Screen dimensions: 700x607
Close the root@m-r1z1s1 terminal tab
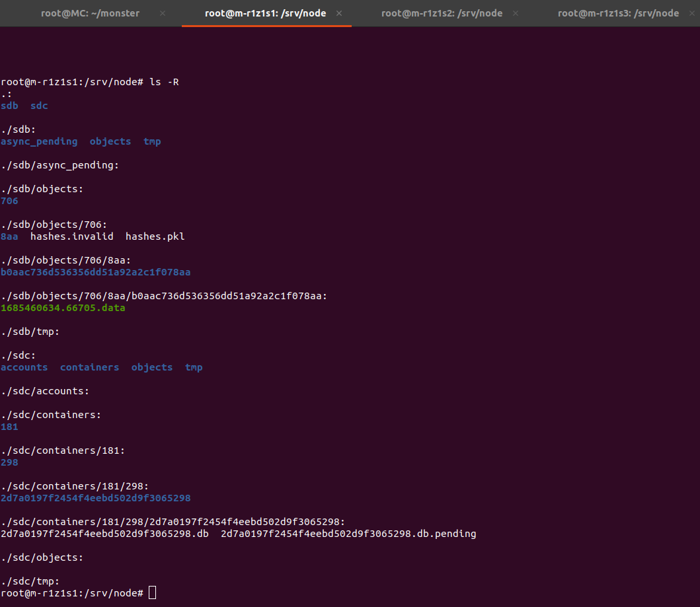point(339,13)
